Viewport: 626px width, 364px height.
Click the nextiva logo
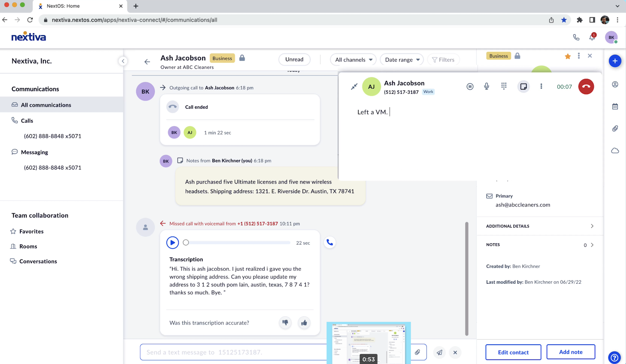pyautogui.click(x=28, y=37)
